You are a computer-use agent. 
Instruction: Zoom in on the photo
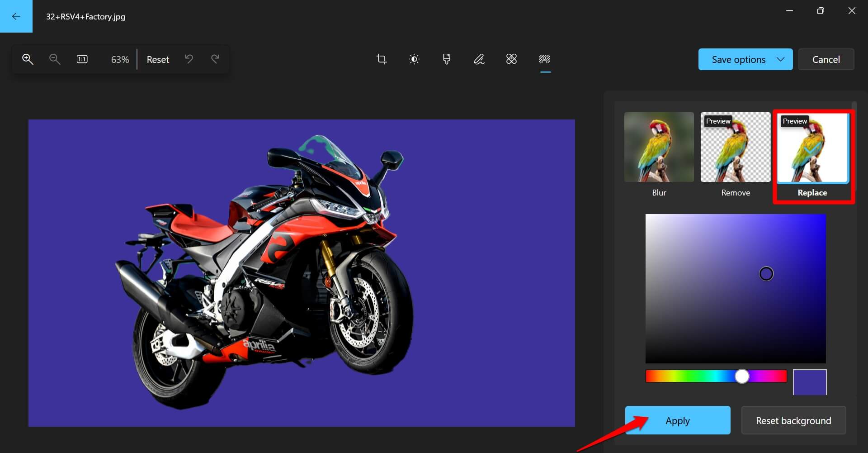pyautogui.click(x=28, y=59)
